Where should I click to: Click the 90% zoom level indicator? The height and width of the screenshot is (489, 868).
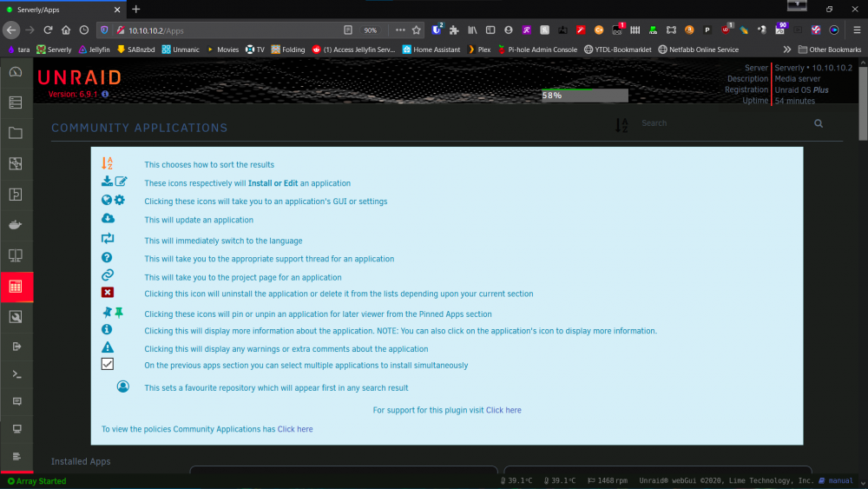pos(371,30)
